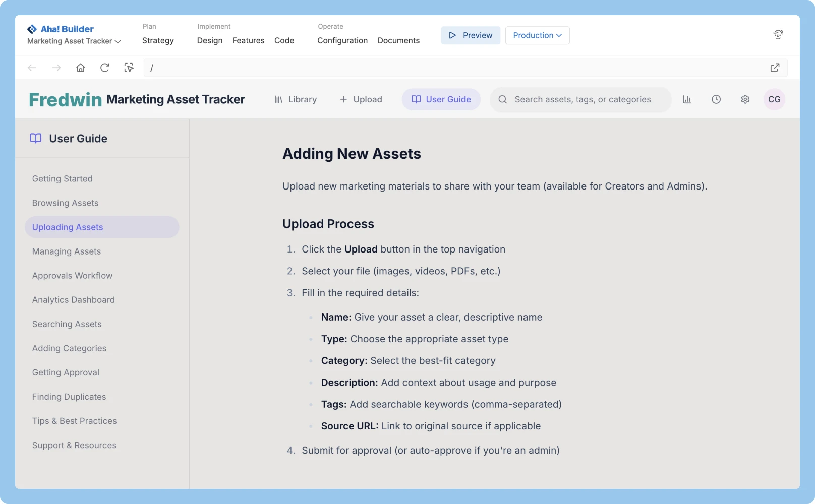Open the Documents section under Operate
The height and width of the screenshot is (504, 815).
398,40
